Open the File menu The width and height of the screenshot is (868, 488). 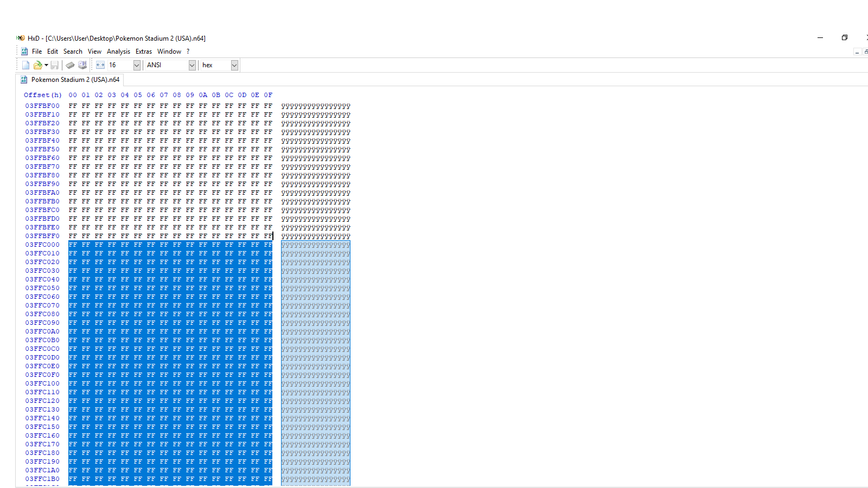pos(37,52)
